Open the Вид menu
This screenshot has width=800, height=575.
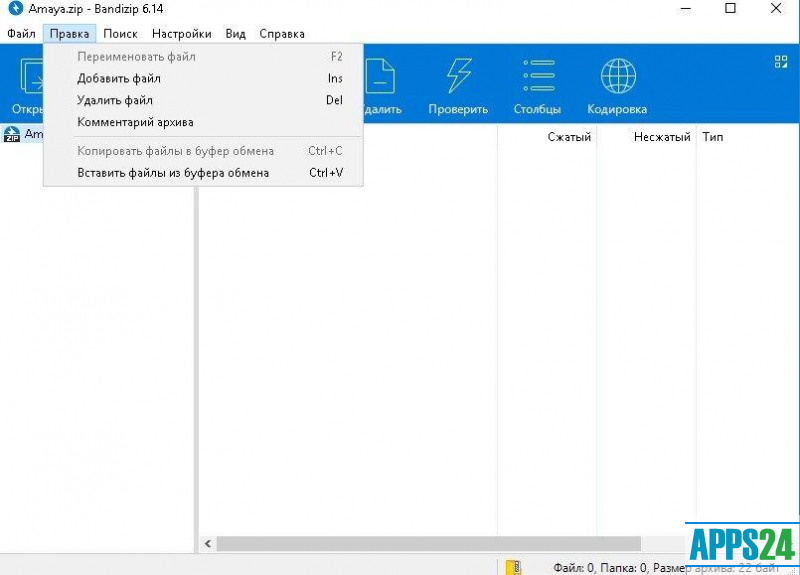tap(235, 34)
